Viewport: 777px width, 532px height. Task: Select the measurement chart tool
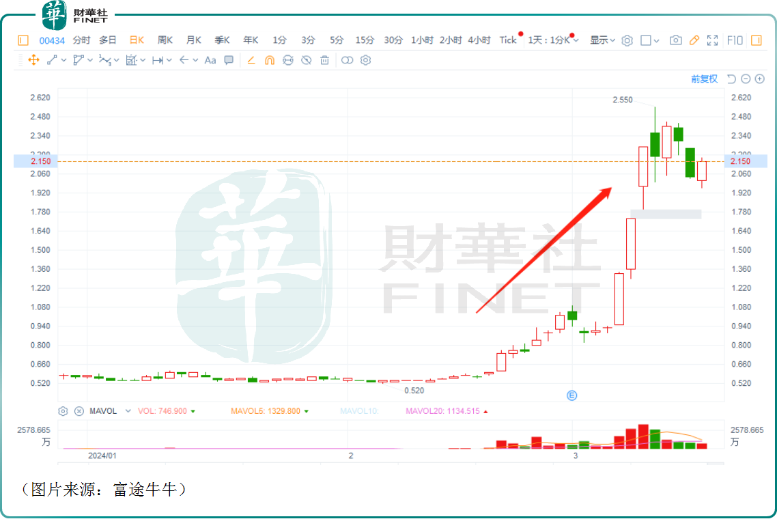pos(131,60)
